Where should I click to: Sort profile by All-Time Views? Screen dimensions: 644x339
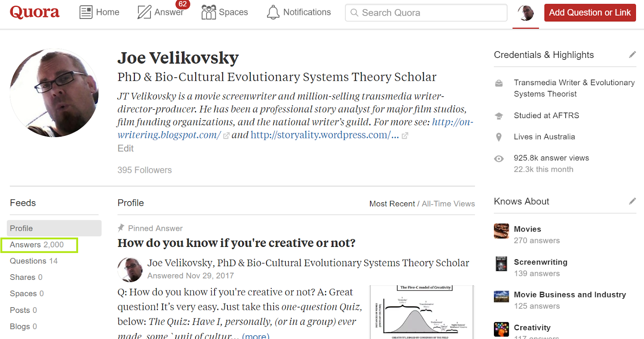448,204
